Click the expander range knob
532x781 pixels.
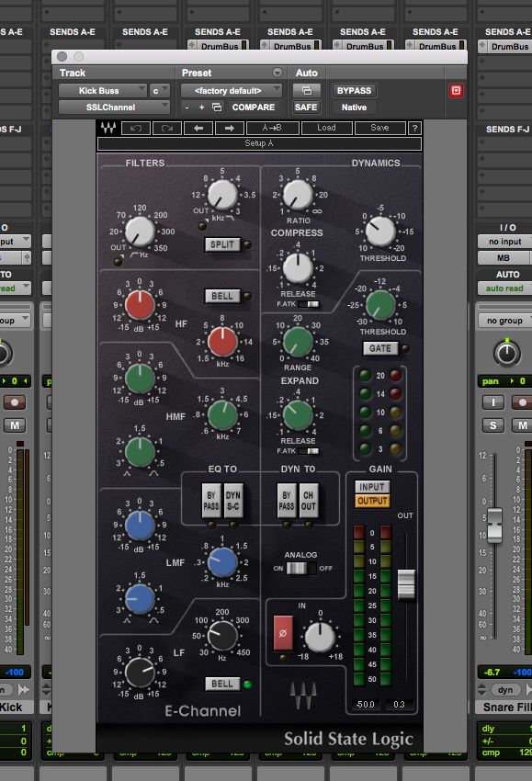[298, 342]
